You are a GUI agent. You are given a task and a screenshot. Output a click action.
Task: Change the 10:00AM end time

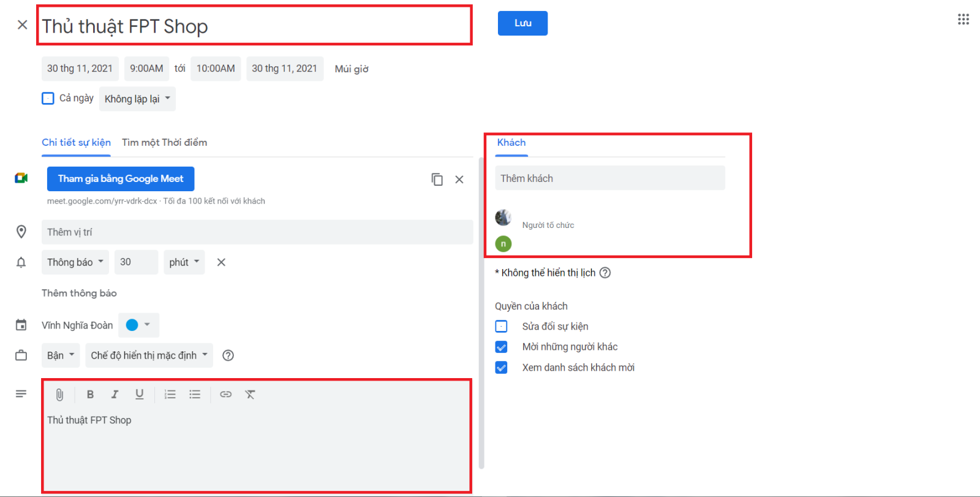(216, 69)
